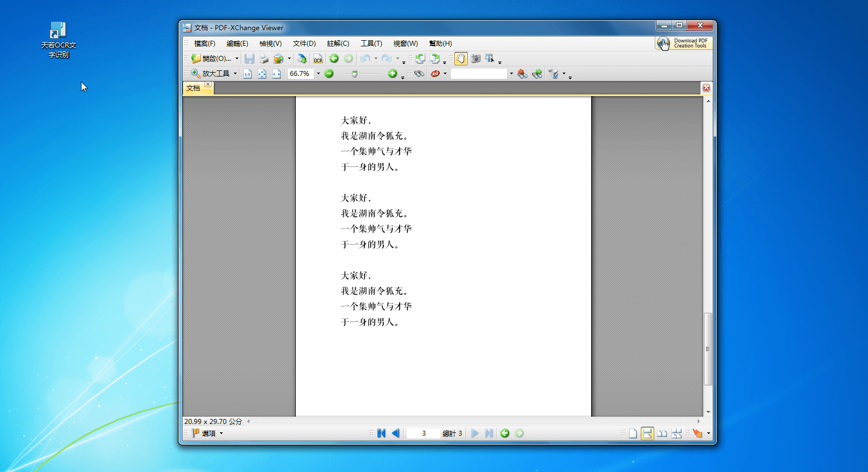868x472 pixels.
Task: Open the 視窗(W) menu
Action: (406, 44)
